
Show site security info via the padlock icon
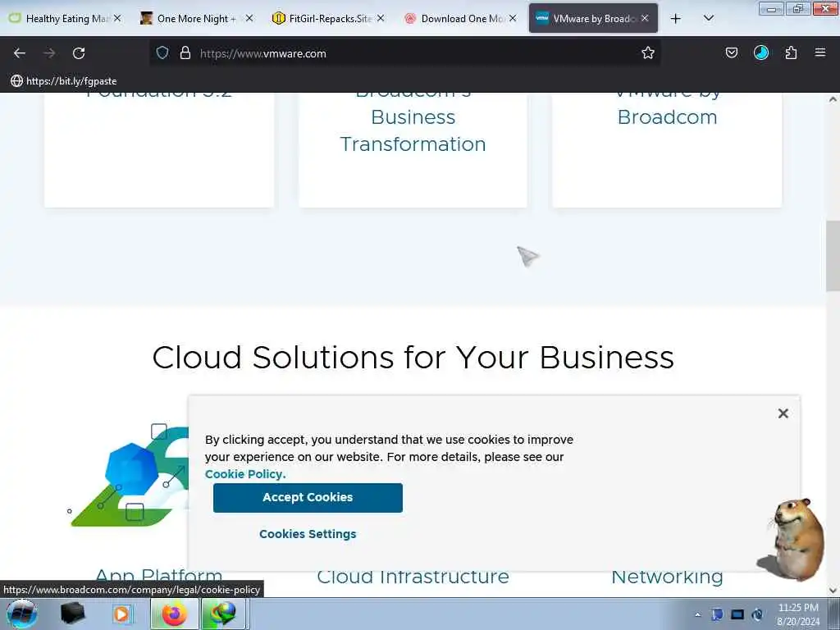(x=185, y=53)
